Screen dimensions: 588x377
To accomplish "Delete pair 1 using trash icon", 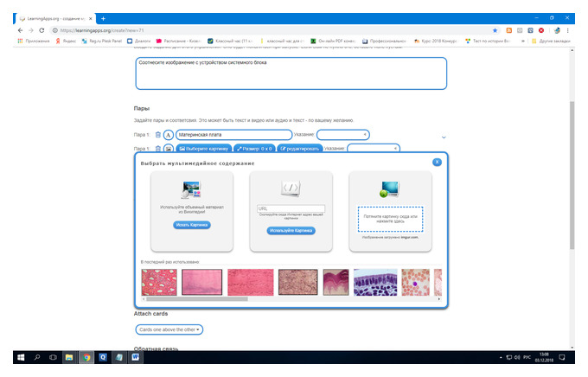I will click(x=158, y=135).
